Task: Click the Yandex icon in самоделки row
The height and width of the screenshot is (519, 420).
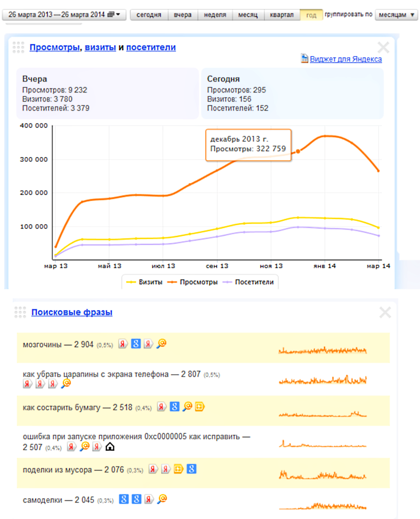Action: pyautogui.click(x=149, y=499)
